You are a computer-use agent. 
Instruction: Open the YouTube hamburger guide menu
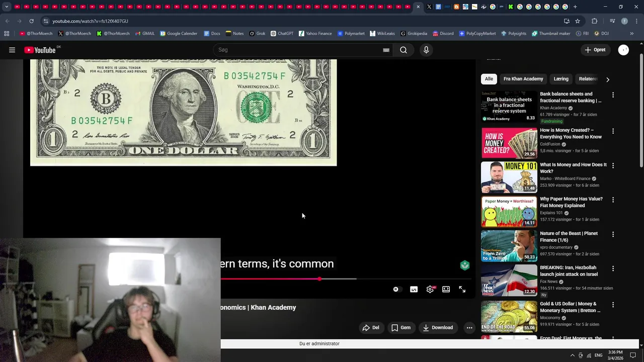coord(12,50)
